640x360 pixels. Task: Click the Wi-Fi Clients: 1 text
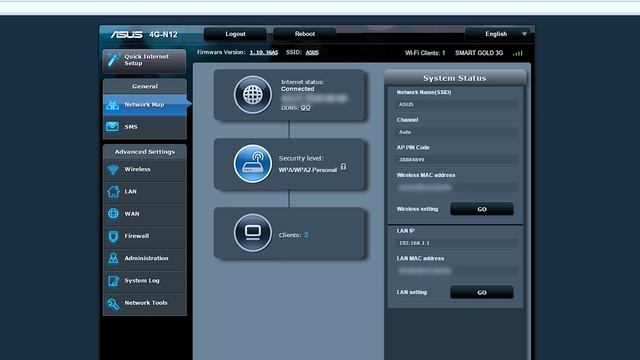click(x=425, y=53)
